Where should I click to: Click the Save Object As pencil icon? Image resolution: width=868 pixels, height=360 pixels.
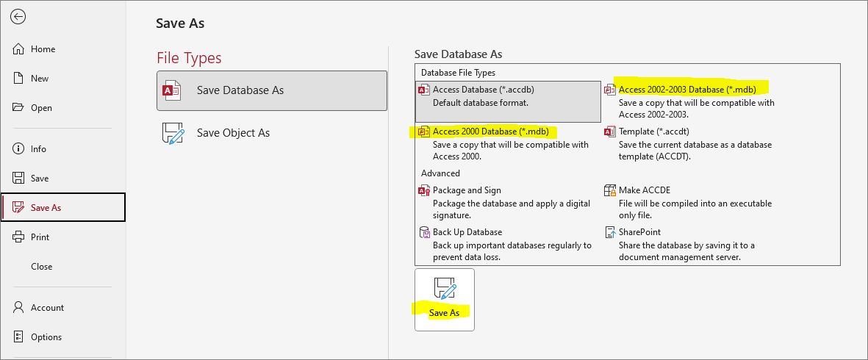pyautogui.click(x=173, y=133)
